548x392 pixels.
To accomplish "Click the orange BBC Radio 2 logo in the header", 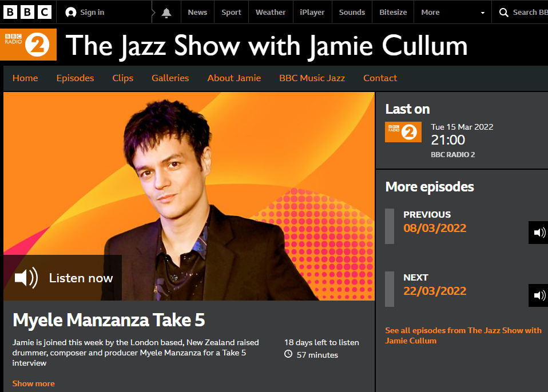I will pos(28,45).
